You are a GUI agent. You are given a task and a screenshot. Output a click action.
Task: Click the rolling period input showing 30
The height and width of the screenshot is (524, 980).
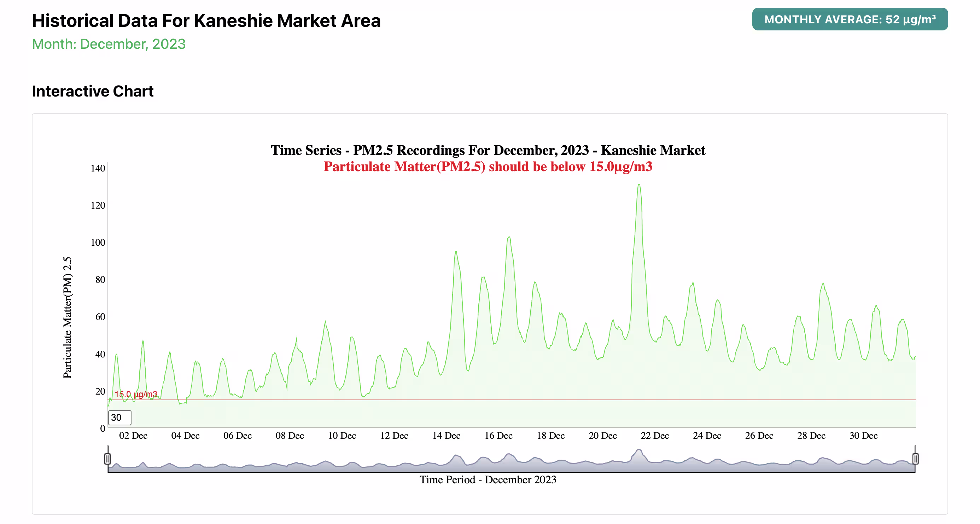(x=119, y=418)
